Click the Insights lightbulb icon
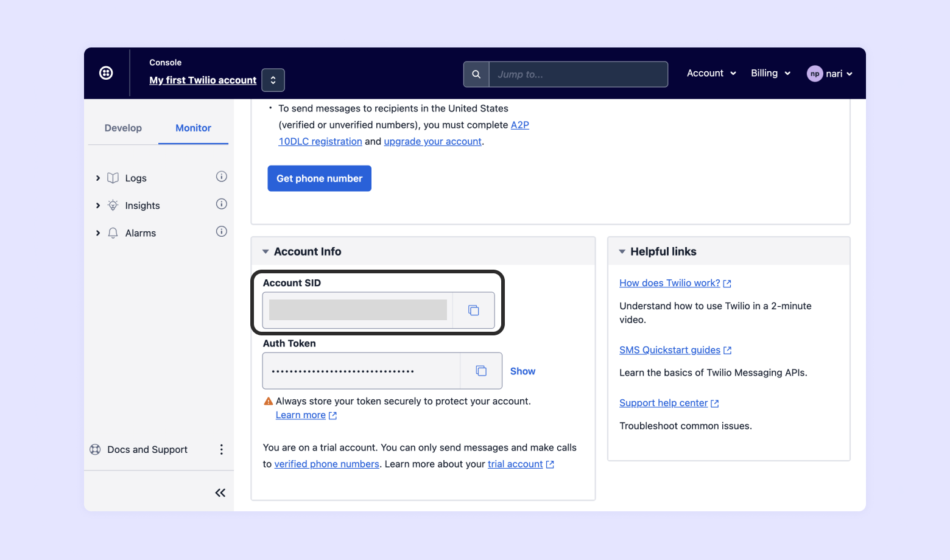 click(x=113, y=205)
